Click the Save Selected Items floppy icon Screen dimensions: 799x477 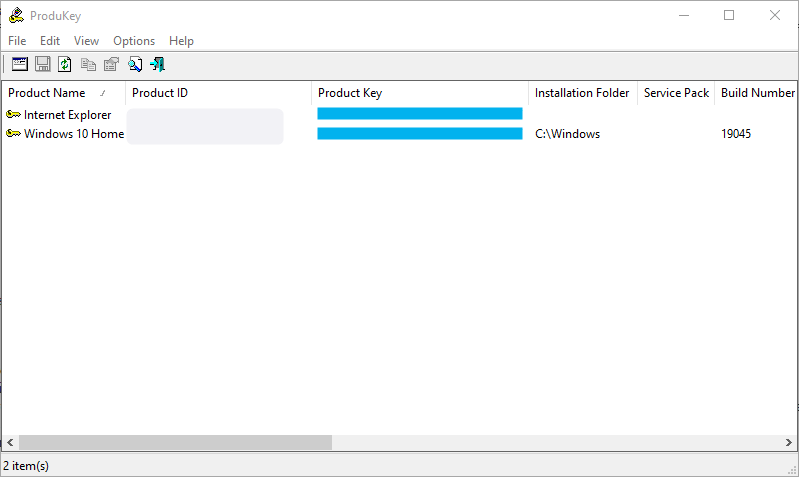tap(43, 65)
